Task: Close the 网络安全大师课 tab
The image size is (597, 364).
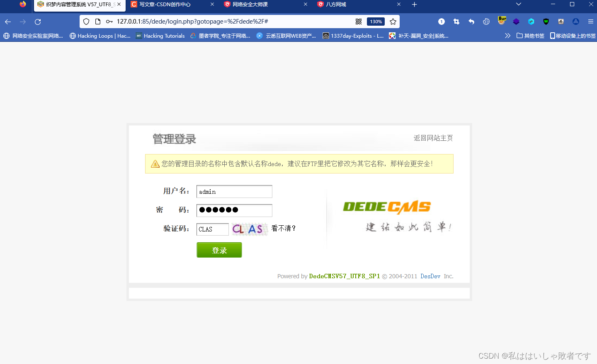Action: [x=306, y=4]
